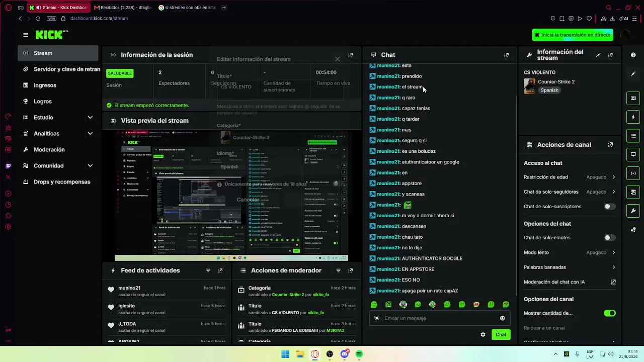This screenshot has height=362, width=644.
Task: Click the SALUDABLE session status badge
Action: click(120, 73)
